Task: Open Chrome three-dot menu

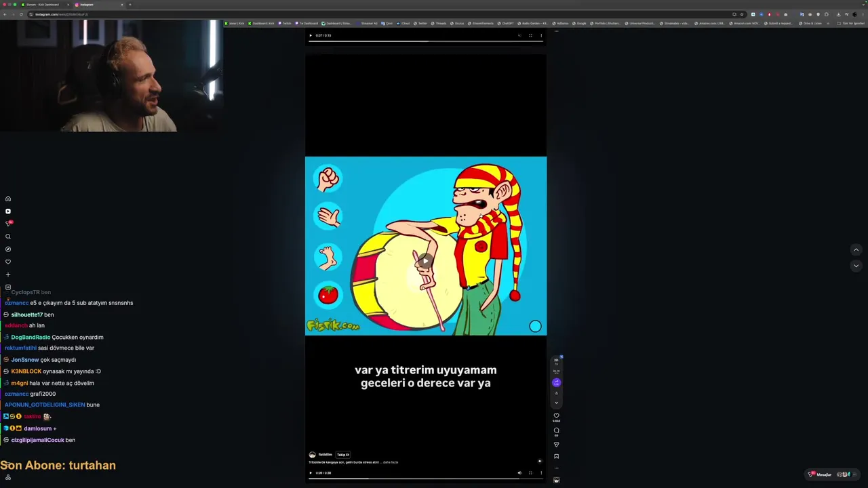Action: 863,14
